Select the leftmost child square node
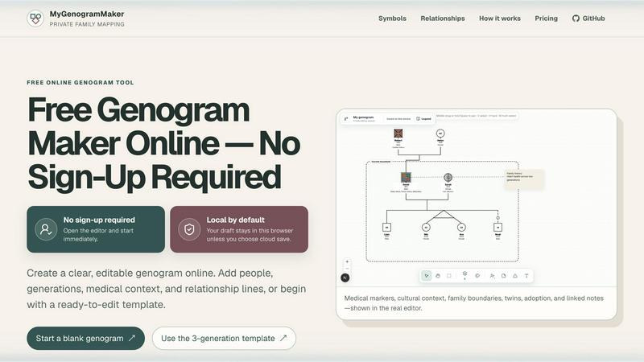 tap(386, 227)
